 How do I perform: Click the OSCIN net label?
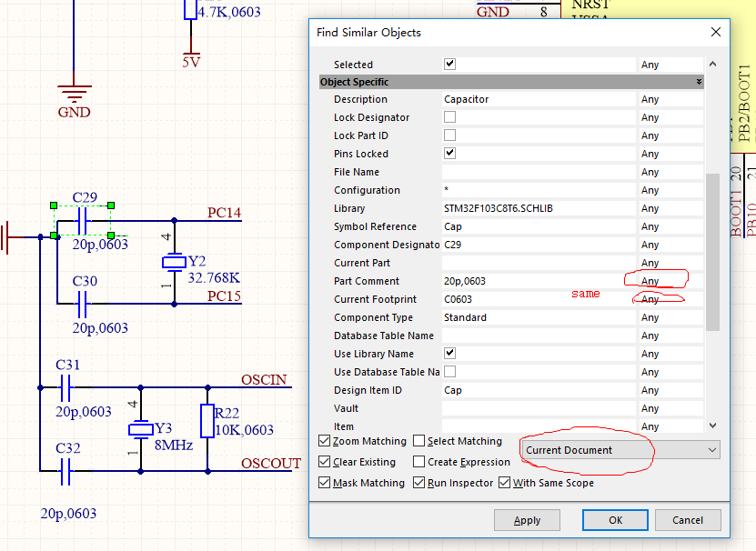(x=264, y=379)
